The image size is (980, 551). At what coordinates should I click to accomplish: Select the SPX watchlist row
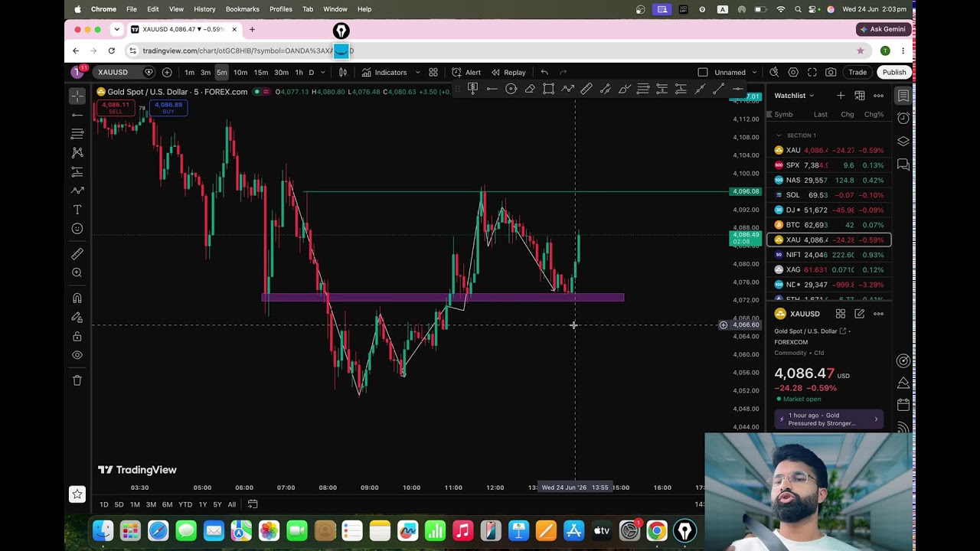pos(829,165)
